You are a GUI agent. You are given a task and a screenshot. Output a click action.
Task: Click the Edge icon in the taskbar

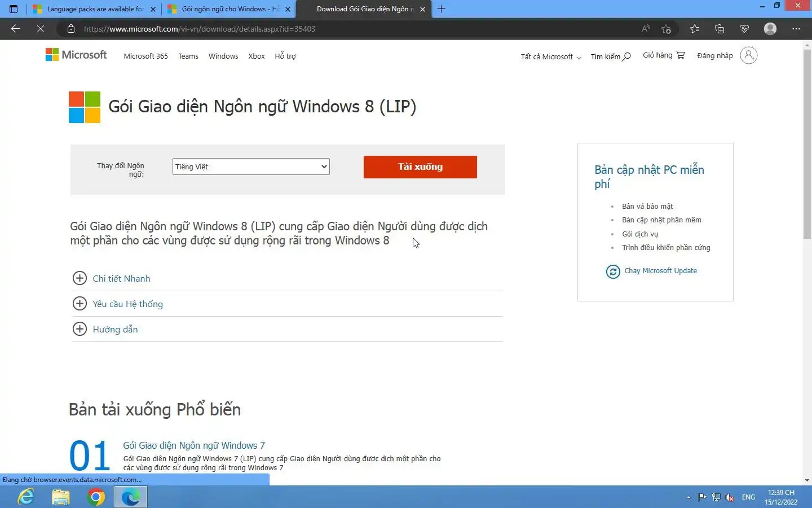[131, 497]
